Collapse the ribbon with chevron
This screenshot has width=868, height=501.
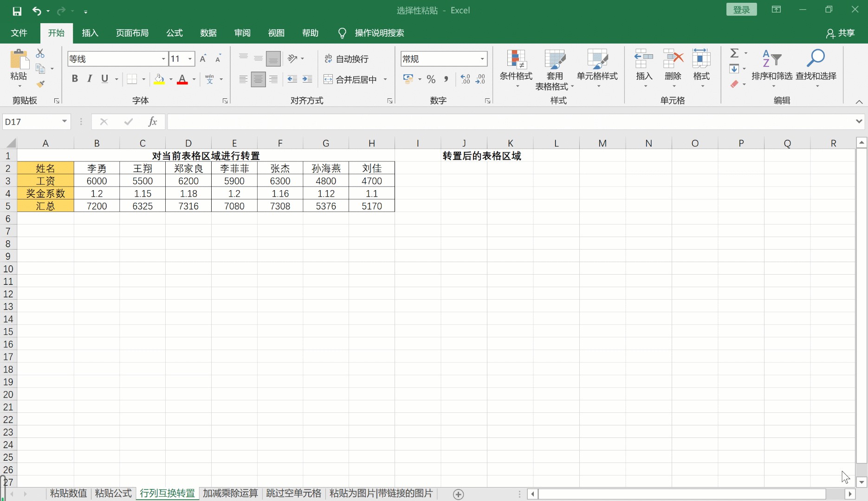coord(859,102)
